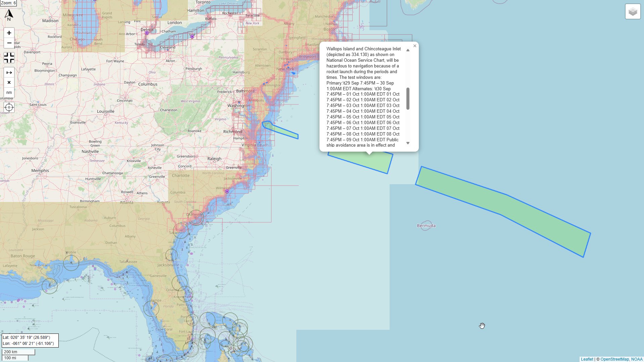Open the NOAA attribution link
The image size is (644, 362).
(x=637, y=359)
